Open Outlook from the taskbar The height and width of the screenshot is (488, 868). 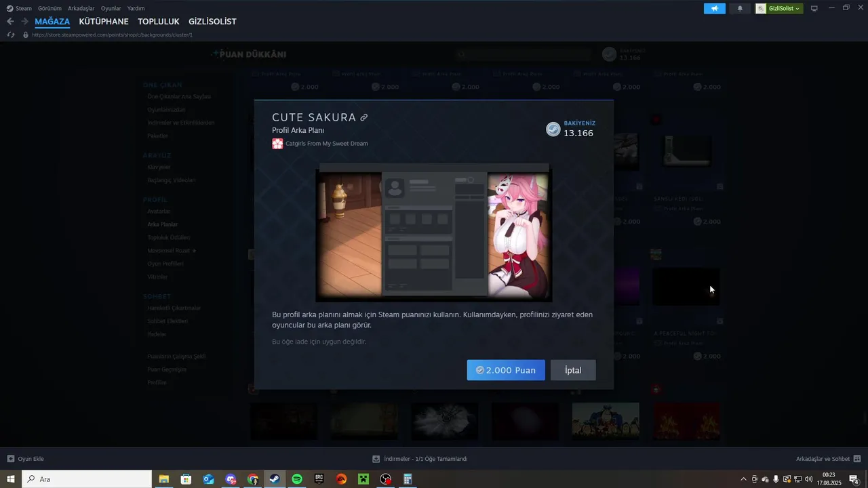(x=208, y=479)
